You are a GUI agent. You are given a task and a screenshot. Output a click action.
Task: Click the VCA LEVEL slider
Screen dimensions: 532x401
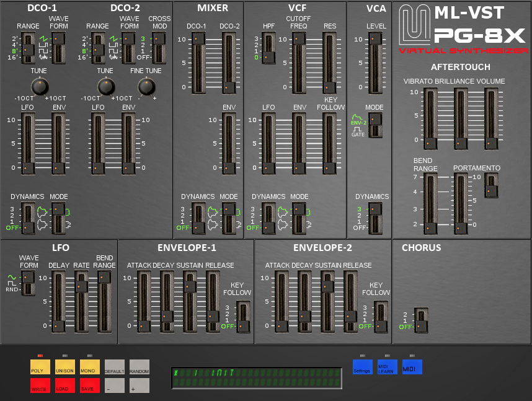[375, 63]
